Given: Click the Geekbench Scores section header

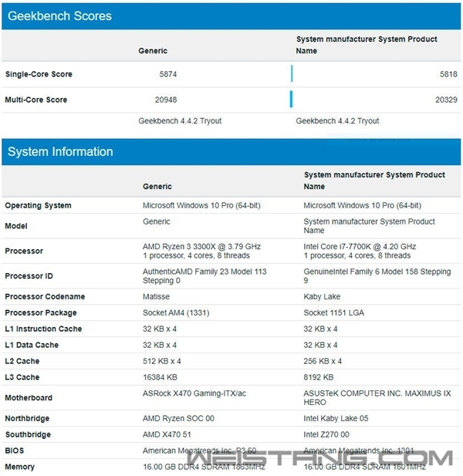Looking at the screenshot, I should tap(59, 15).
